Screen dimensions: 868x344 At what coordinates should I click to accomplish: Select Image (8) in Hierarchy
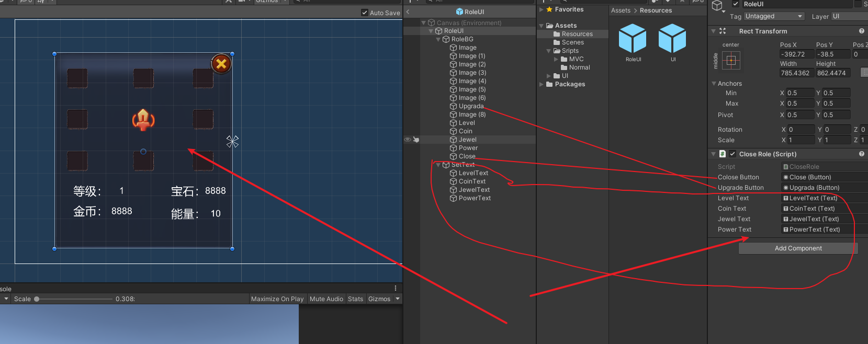pyautogui.click(x=472, y=114)
